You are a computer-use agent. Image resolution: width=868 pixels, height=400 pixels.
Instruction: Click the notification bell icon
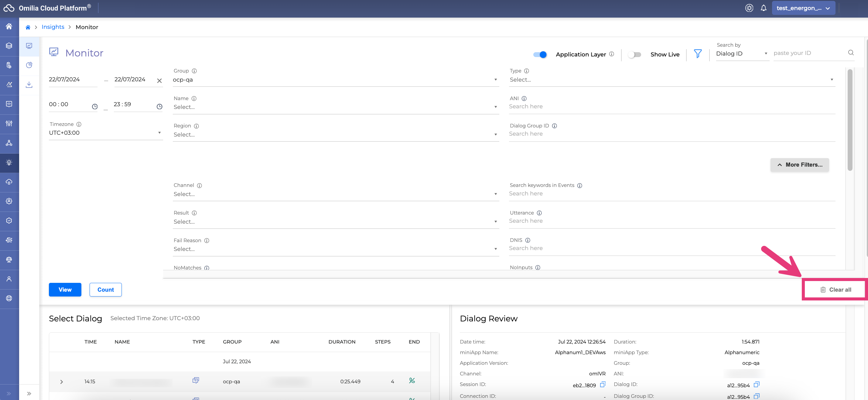763,8
